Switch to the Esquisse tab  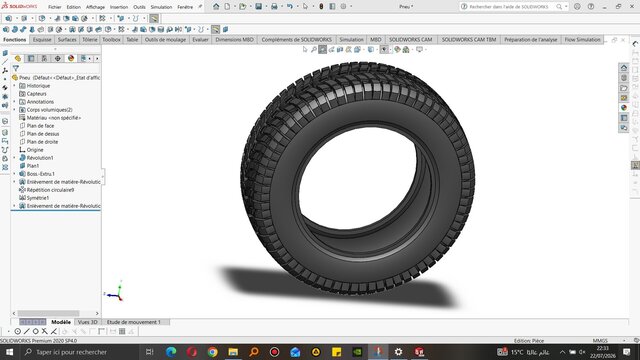42,40
